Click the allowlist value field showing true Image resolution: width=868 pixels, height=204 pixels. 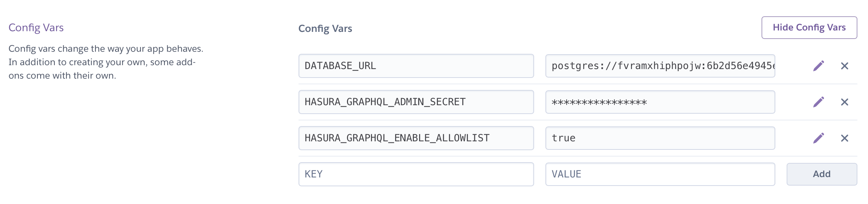click(x=660, y=138)
